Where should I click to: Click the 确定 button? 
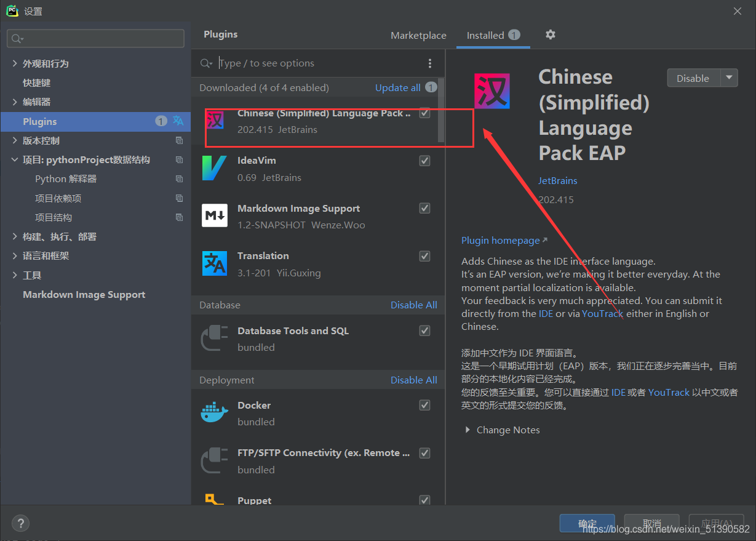tap(587, 523)
